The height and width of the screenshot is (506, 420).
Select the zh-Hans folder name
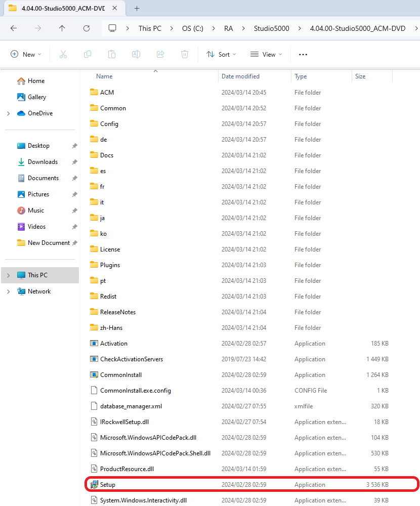coord(111,328)
